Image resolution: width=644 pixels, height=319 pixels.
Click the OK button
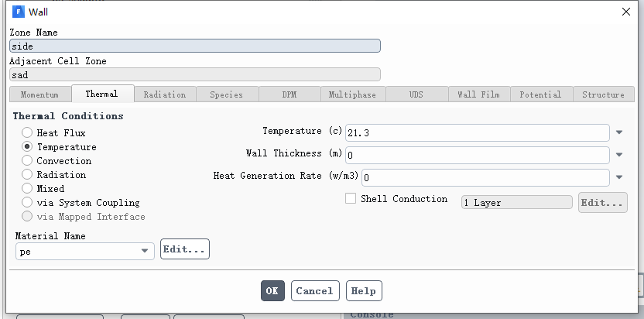[272, 290]
